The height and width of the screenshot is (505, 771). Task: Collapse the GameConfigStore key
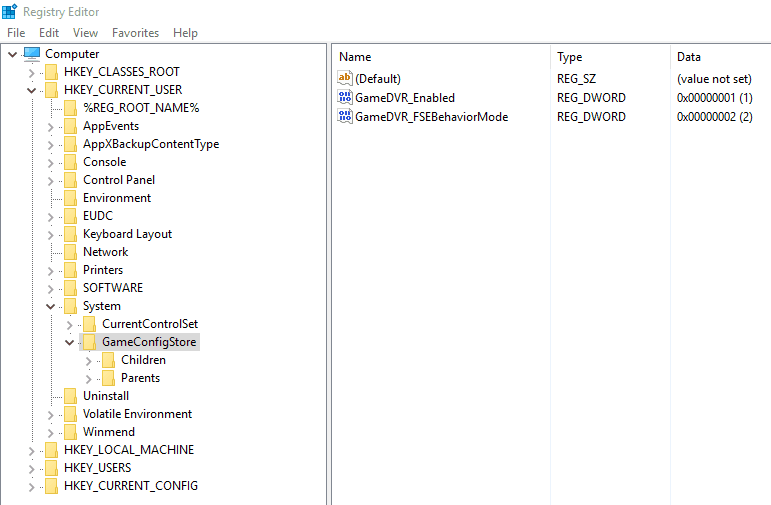(70, 342)
